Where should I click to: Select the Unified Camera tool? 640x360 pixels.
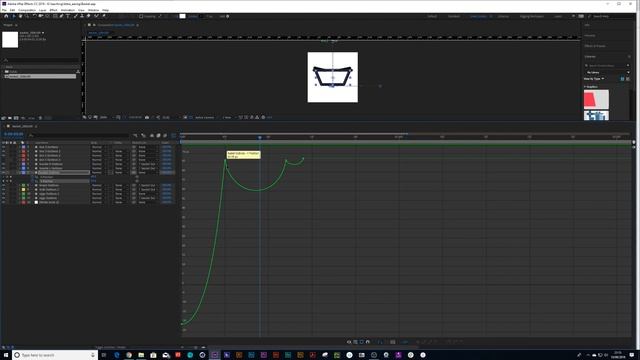(x=41, y=16)
